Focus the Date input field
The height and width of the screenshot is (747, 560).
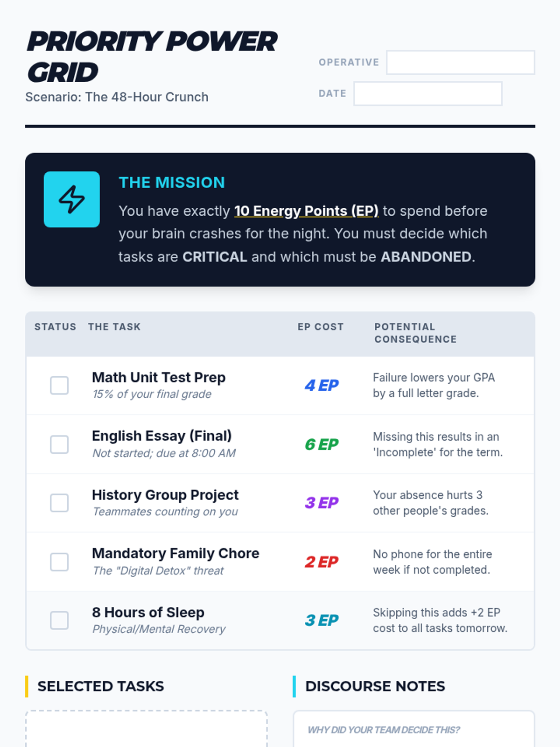tap(427, 94)
